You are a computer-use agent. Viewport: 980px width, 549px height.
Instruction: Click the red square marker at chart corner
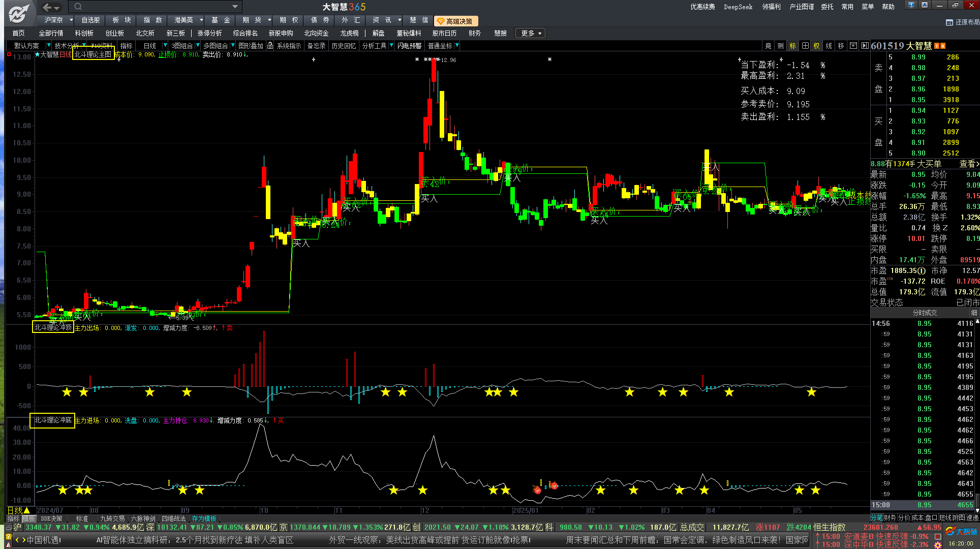click(9, 54)
